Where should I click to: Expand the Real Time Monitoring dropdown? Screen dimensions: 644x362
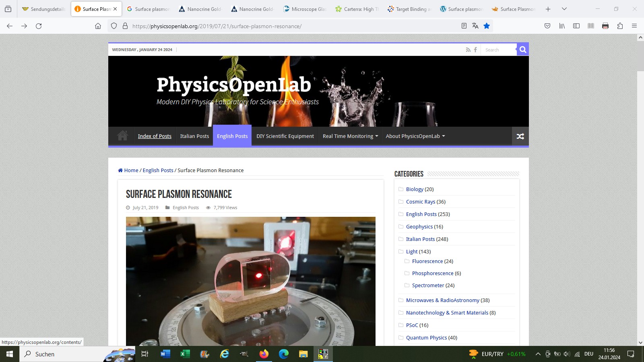[350, 136]
